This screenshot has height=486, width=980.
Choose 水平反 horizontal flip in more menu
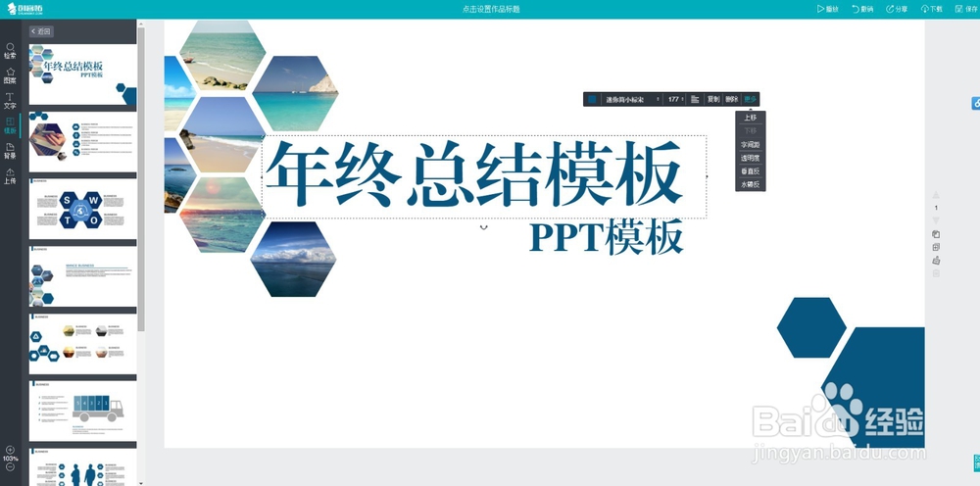[x=750, y=184]
